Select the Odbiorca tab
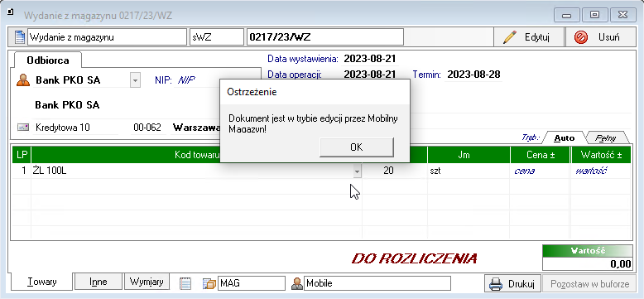The image size is (644, 299). click(48, 60)
